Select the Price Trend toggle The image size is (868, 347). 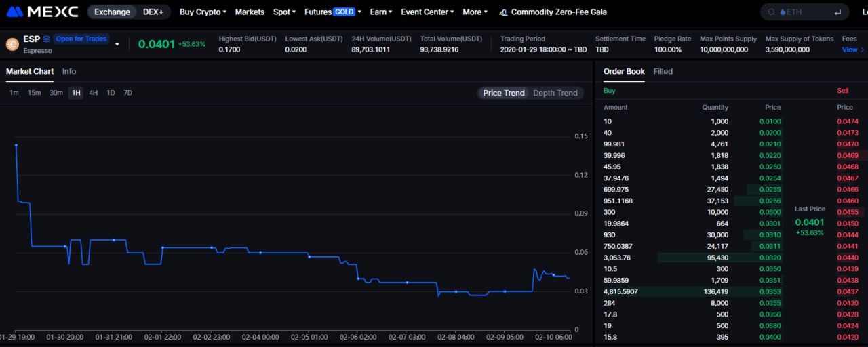coord(504,93)
